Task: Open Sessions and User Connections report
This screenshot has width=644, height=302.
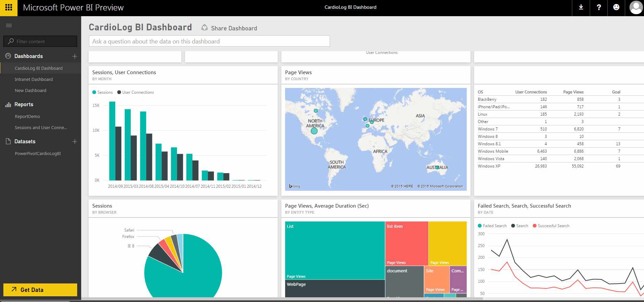Action: (x=40, y=127)
